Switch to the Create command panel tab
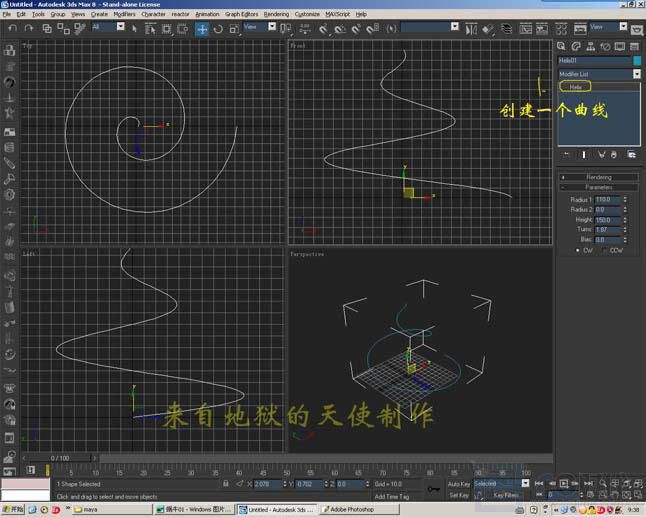 [561, 47]
